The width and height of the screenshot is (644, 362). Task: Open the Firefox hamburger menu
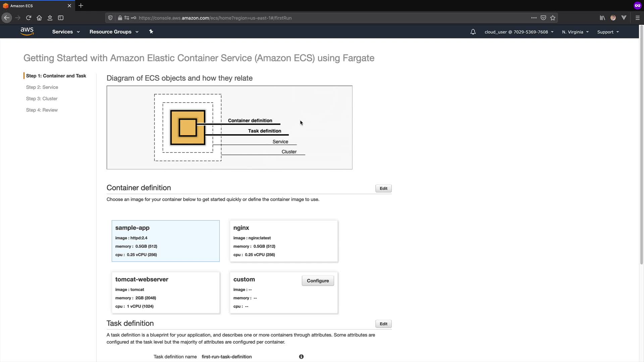638,18
